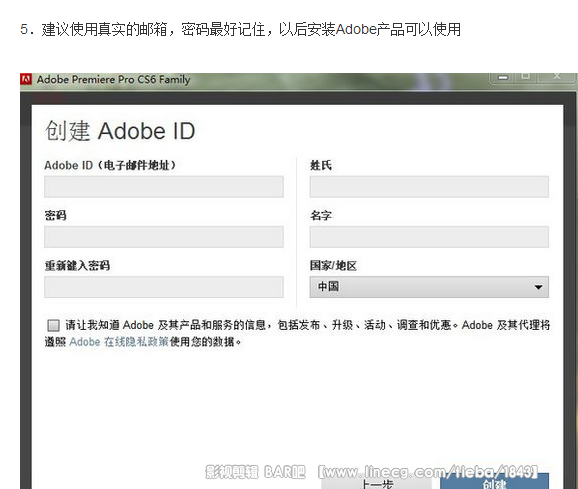Click the 创建 Adobe ID heading text
The height and width of the screenshot is (489, 578).
pyautogui.click(x=120, y=130)
